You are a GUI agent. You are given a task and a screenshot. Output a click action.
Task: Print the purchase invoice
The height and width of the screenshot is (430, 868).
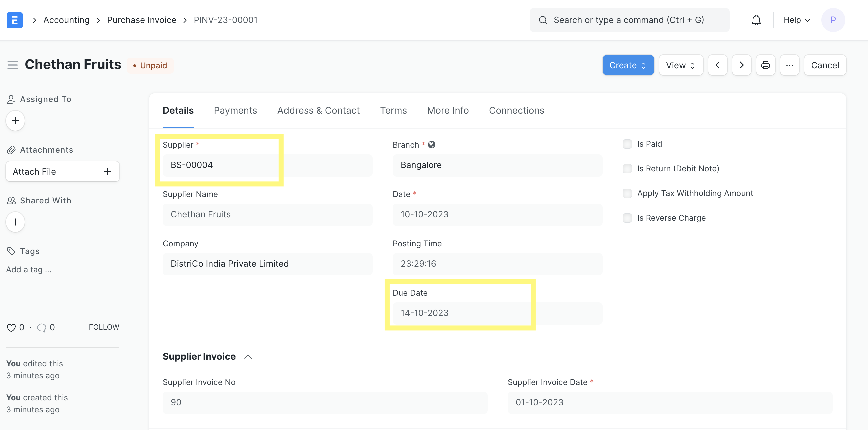766,65
